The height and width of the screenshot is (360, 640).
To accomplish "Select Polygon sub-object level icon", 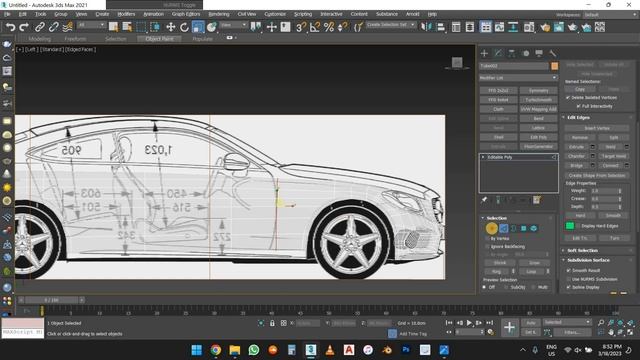I will (x=524, y=228).
